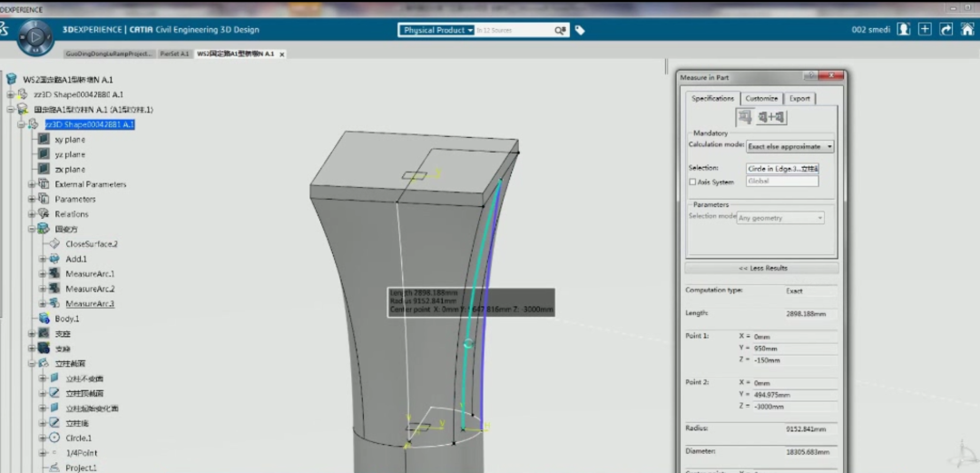Switch to the Customize tab
This screenshot has height=473, width=980.
[761, 98]
